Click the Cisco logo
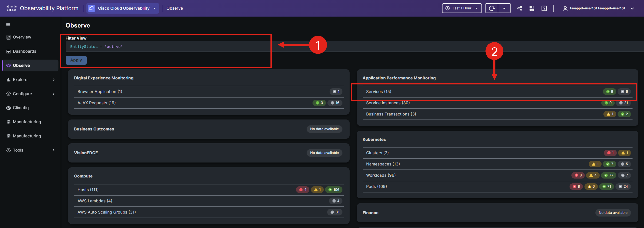Image resolution: width=644 pixels, height=228 pixels. click(11, 8)
